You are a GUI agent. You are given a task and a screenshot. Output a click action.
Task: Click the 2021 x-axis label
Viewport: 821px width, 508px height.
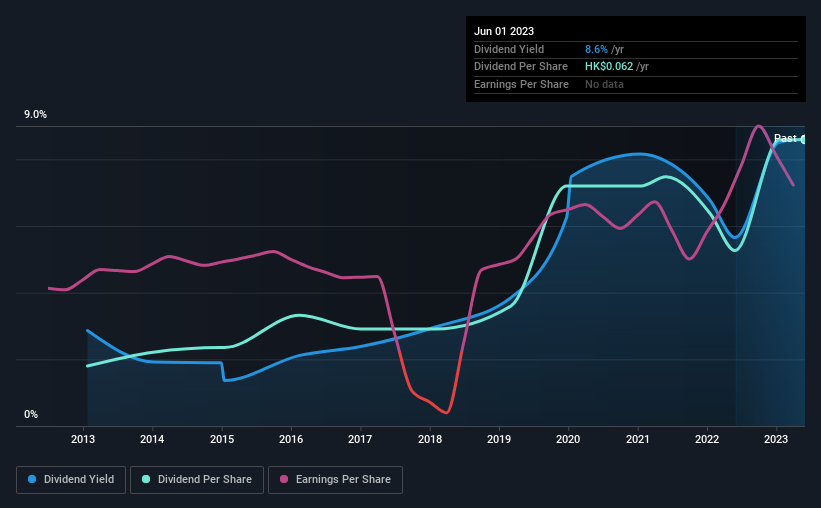pos(638,439)
